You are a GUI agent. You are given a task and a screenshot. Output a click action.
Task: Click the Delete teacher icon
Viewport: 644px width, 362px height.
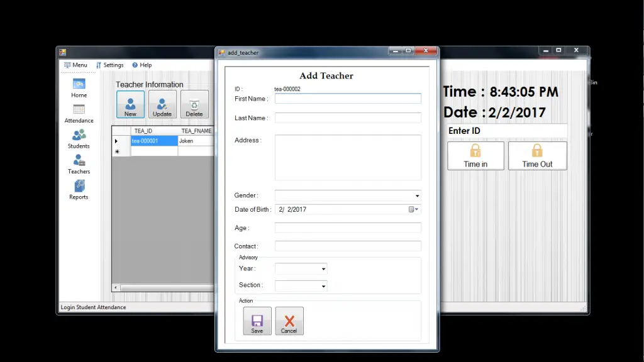pos(194,104)
